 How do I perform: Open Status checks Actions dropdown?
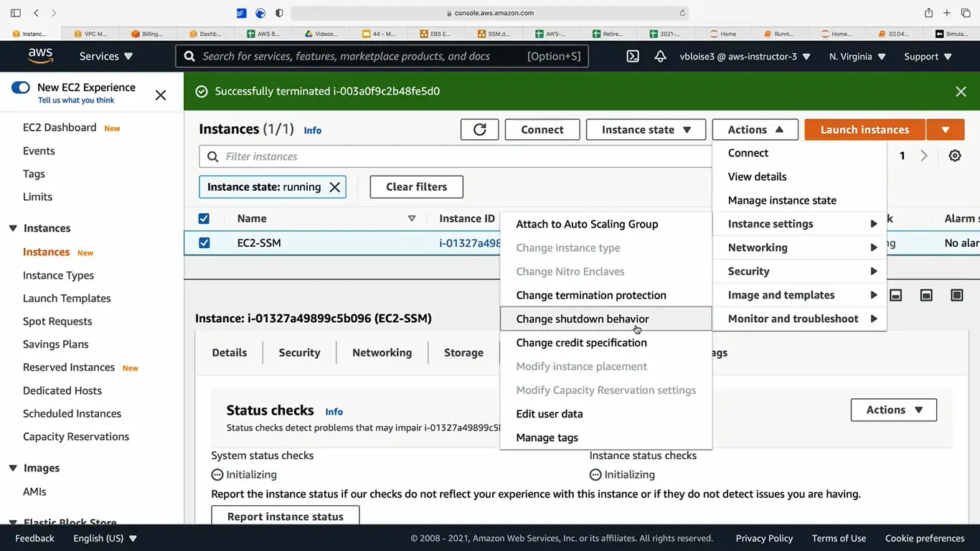click(x=893, y=410)
